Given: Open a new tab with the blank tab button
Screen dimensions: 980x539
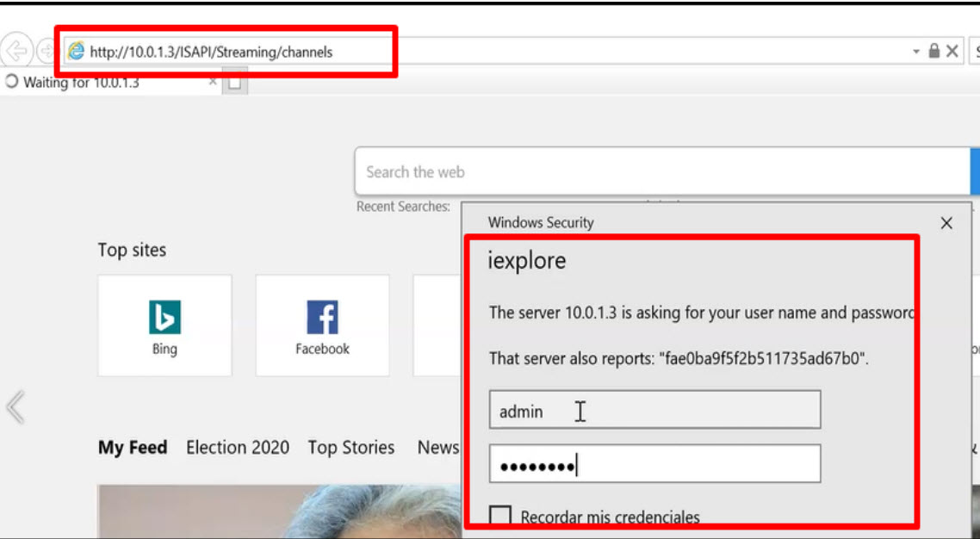Looking at the screenshot, I should pos(235,83).
